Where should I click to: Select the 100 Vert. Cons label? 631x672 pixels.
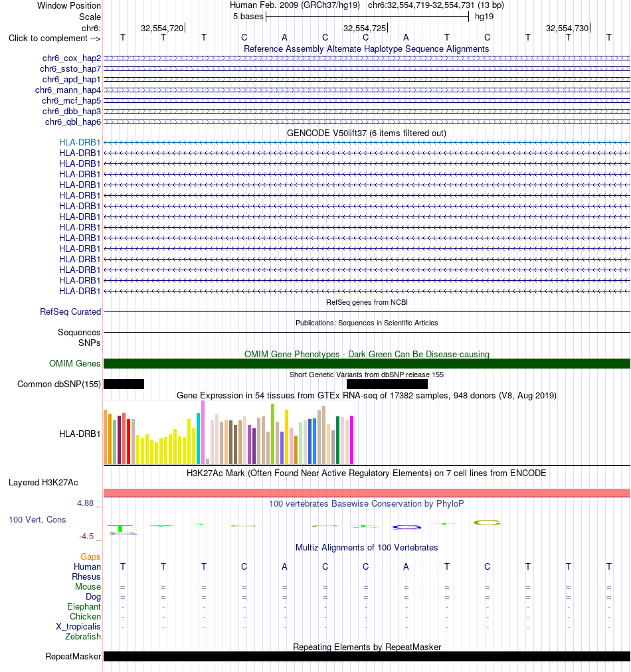tap(37, 520)
